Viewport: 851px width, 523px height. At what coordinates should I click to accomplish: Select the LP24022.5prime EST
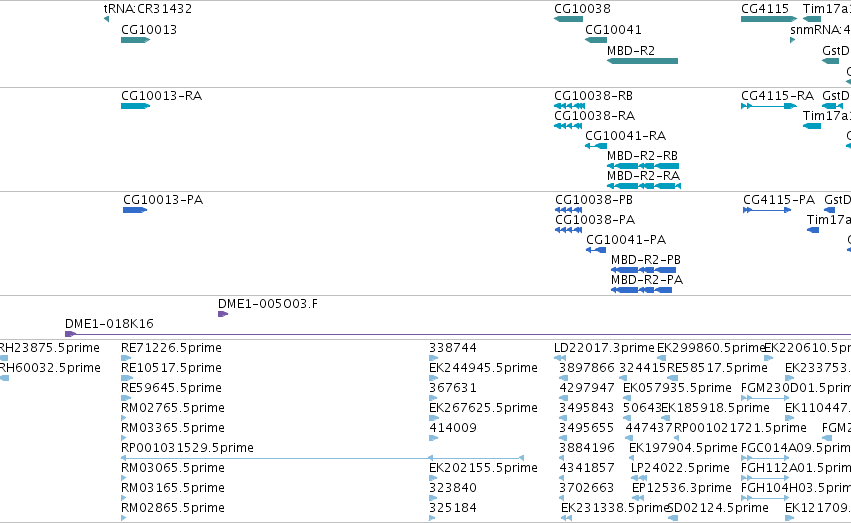639,479
